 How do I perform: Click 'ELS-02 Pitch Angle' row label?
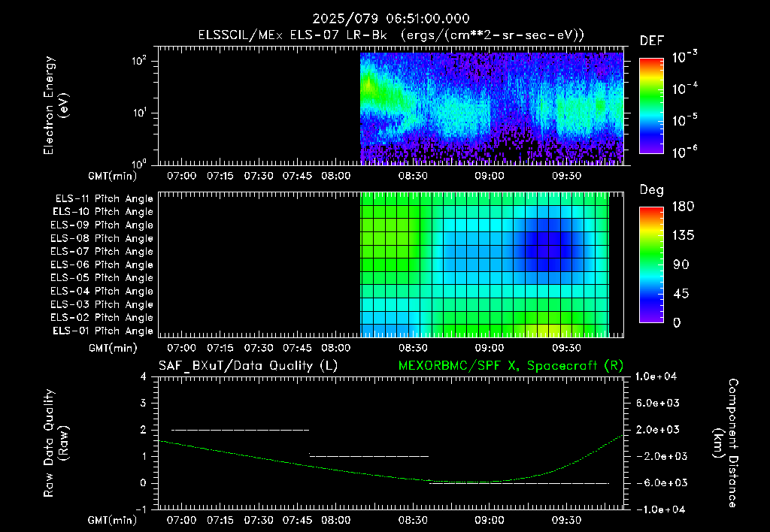coord(102,318)
